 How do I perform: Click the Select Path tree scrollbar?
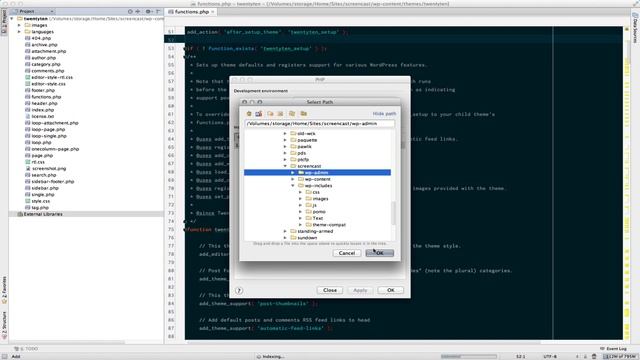point(393,213)
